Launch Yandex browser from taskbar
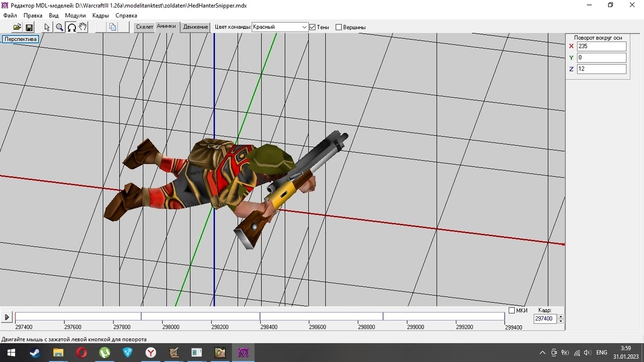644x362 pixels. tap(151, 352)
